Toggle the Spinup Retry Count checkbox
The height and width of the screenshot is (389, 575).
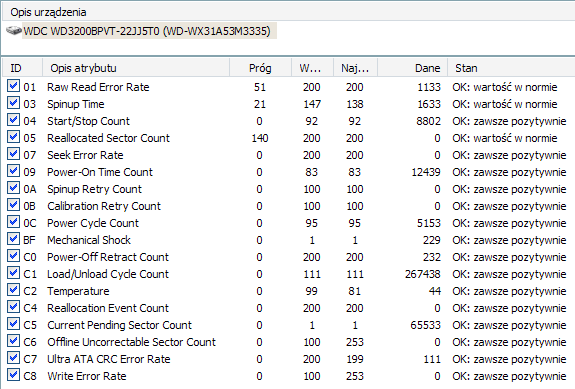click(x=13, y=188)
